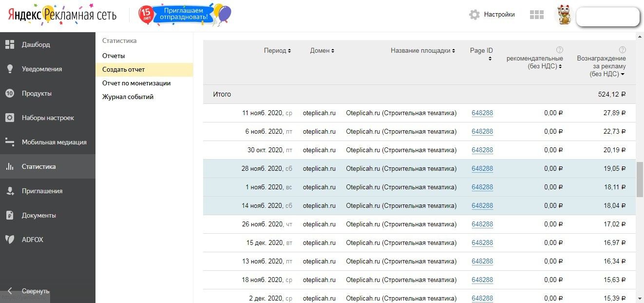Click the Invitations icon in sidebar
This screenshot has width=644, height=303.
(10, 191)
